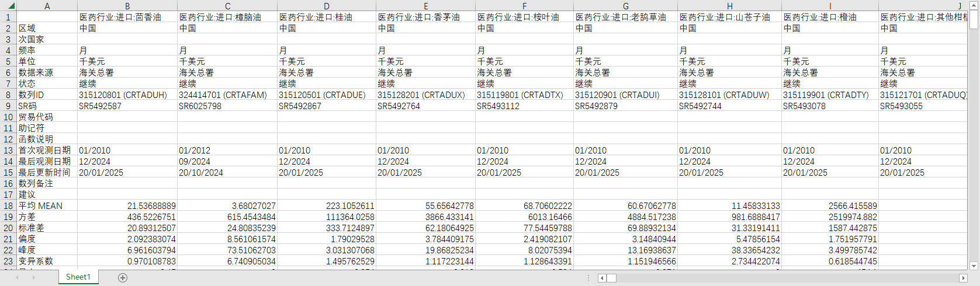
Task: Select column E header
Action: coord(425,6)
